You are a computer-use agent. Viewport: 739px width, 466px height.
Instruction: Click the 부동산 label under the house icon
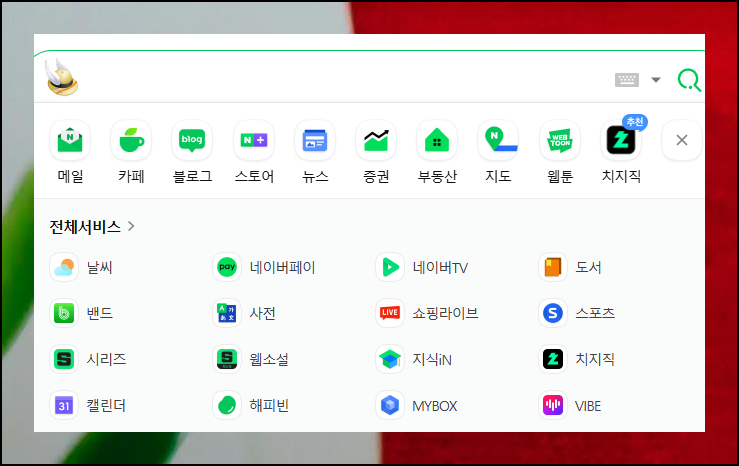437,176
